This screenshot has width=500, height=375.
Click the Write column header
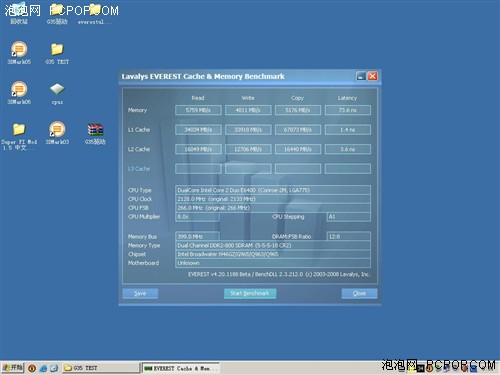[x=248, y=98]
